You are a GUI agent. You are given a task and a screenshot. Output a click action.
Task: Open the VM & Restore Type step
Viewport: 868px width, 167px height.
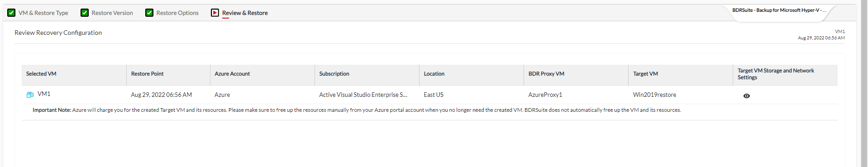(x=43, y=13)
